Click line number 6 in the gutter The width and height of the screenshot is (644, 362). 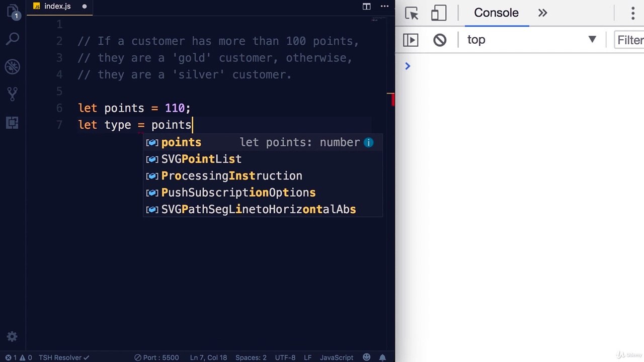tap(59, 108)
